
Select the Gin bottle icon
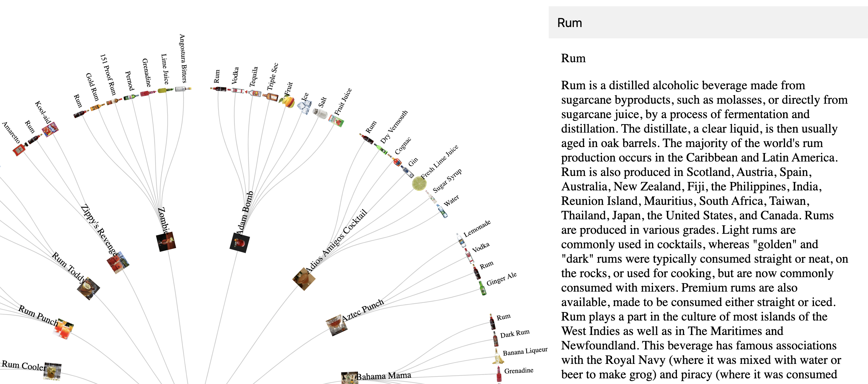(x=407, y=172)
